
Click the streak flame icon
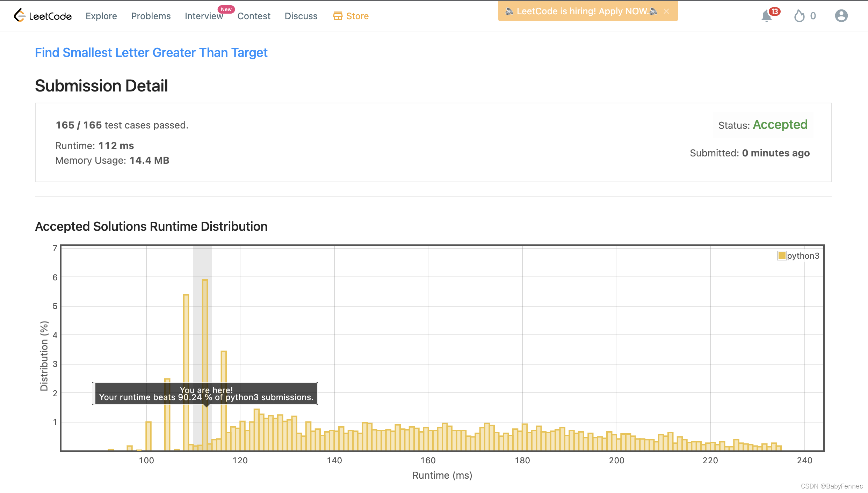tap(799, 16)
